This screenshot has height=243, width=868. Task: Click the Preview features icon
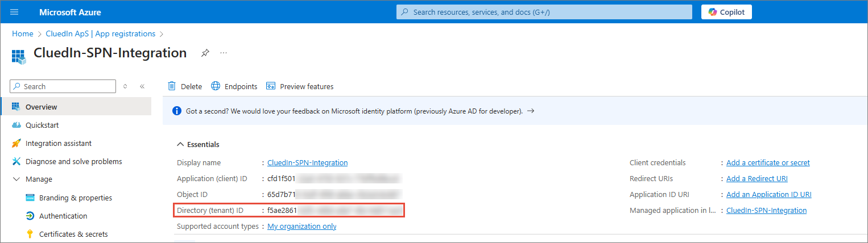(271, 86)
